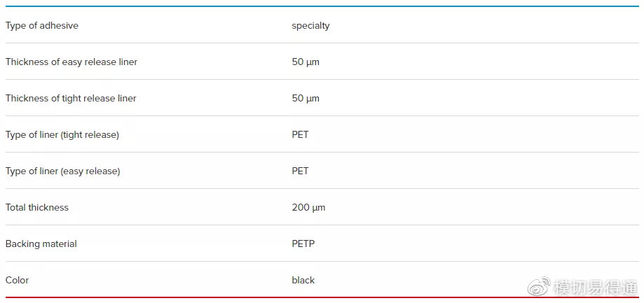Select the easy release liner 50 µm value
The height and width of the screenshot is (303, 644).
[306, 62]
